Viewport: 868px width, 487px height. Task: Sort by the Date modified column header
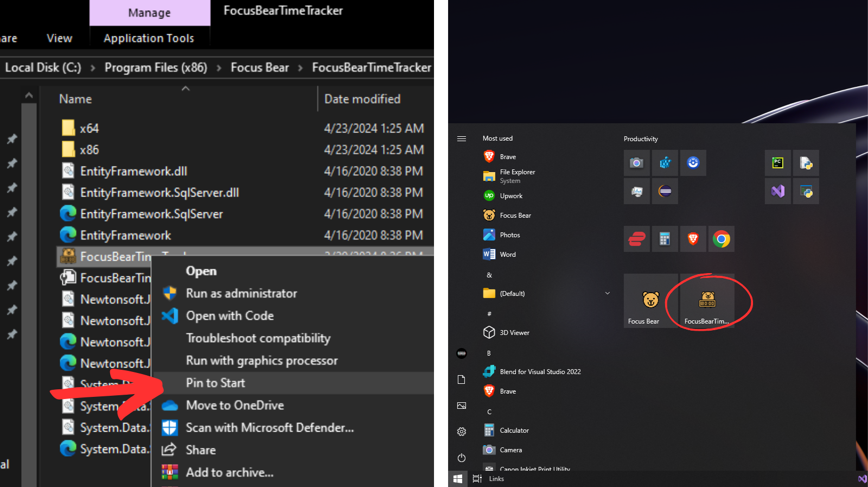pyautogui.click(x=362, y=99)
